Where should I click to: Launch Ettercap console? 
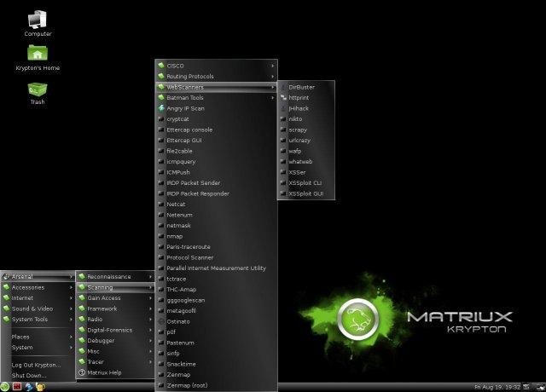point(216,130)
